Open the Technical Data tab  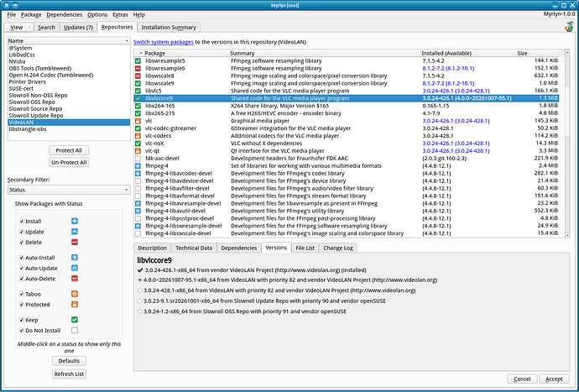click(194, 248)
